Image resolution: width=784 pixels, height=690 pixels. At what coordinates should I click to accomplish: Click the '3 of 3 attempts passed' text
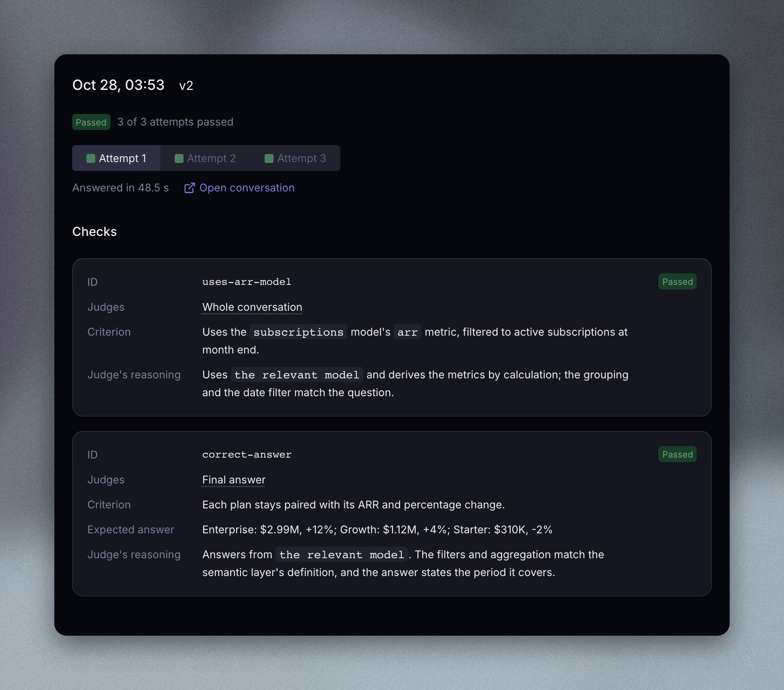[x=176, y=122]
